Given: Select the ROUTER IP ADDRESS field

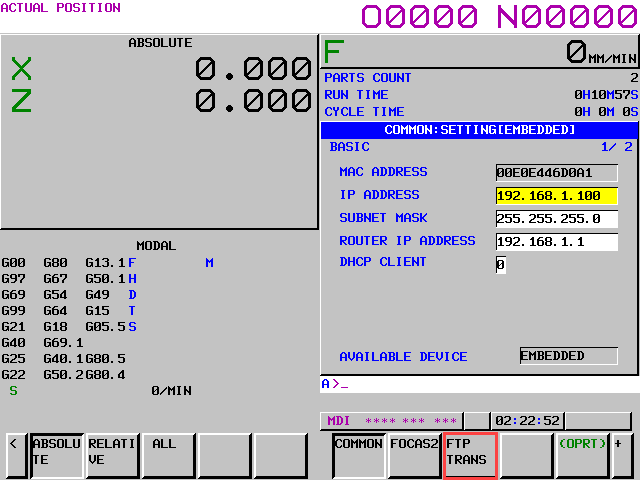Looking at the screenshot, I should click(x=557, y=242).
